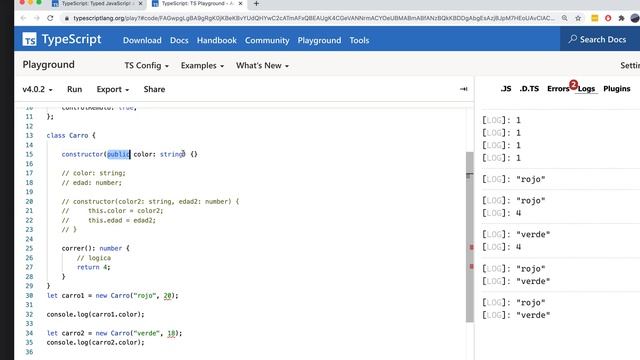This screenshot has width=640, height=360.
Task: Open the Plugins tab
Action: (x=617, y=89)
